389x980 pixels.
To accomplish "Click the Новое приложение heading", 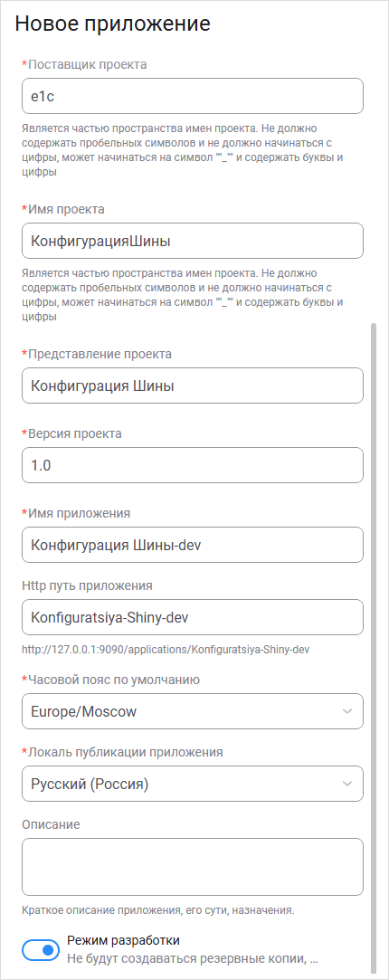I will tap(112, 24).
